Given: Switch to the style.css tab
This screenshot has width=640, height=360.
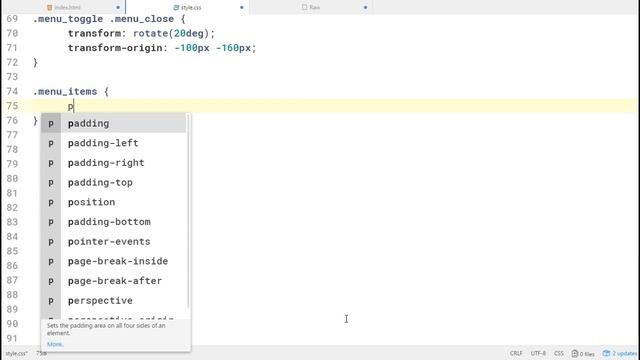Looking at the screenshot, I should click(187, 7).
